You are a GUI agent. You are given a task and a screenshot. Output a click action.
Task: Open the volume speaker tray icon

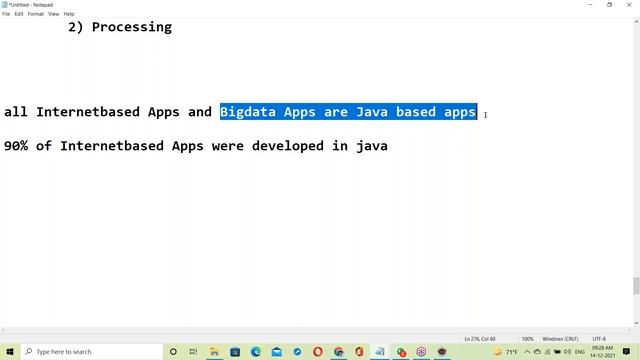coord(567,351)
